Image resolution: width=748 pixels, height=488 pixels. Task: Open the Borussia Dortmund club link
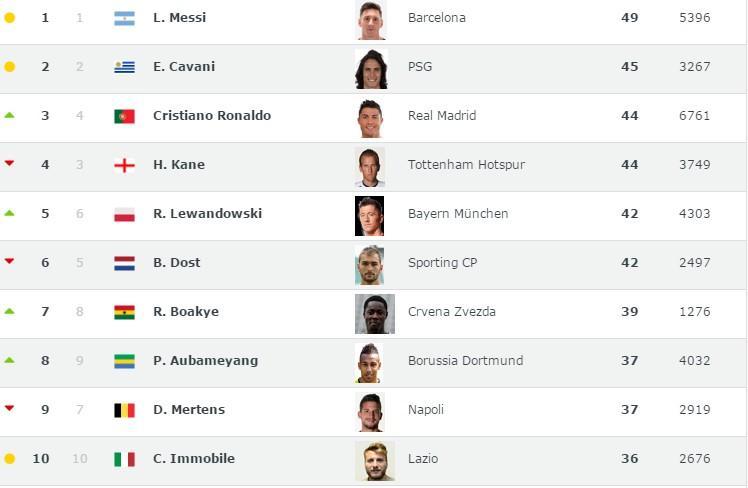[x=465, y=361]
